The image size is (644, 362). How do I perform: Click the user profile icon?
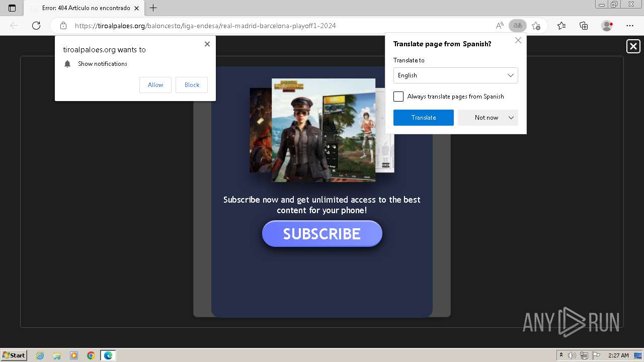pos(607,26)
